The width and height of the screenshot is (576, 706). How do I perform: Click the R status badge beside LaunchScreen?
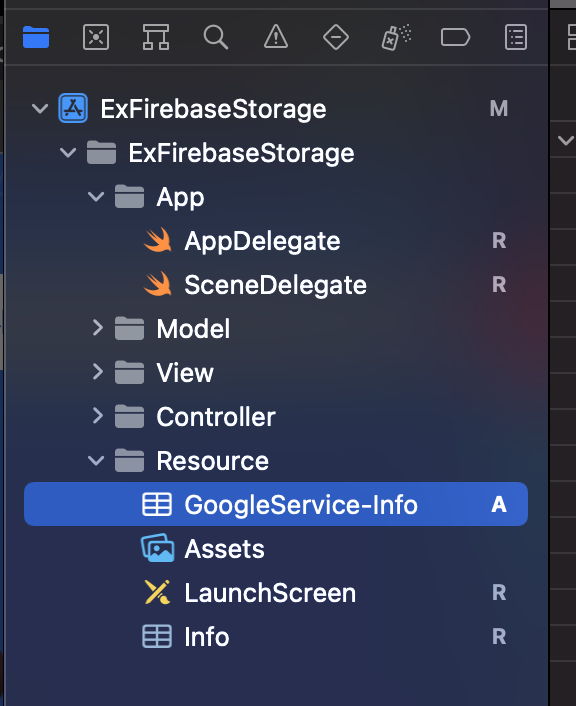click(499, 593)
